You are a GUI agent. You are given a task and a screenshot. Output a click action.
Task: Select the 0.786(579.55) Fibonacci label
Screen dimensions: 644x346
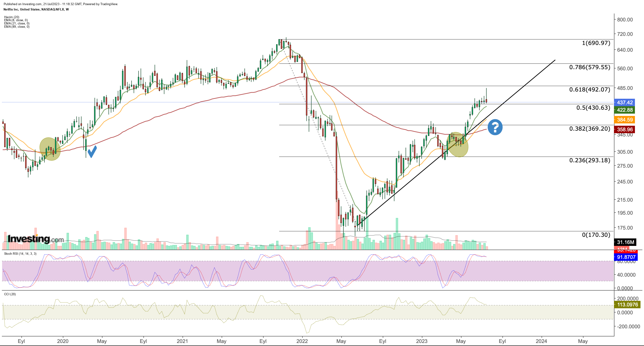coord(590,67)
